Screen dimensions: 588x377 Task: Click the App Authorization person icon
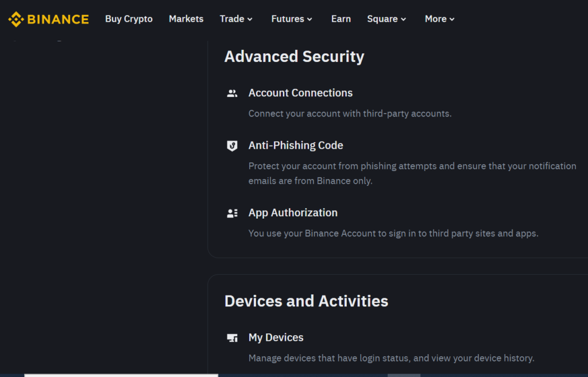click(233, 212)
